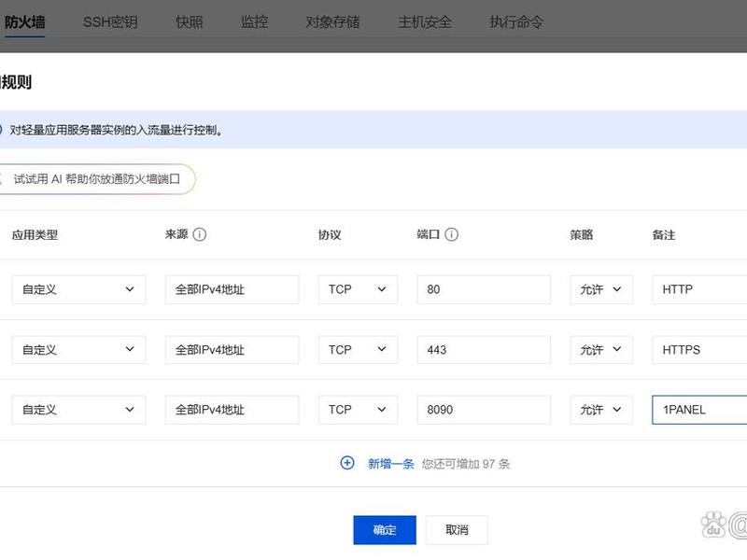This screenshot has width=747, height=560.
Task: Open the 应用类型 dropdown in the HTTP row
Action: pyautogui.click(x=78, y=289)
